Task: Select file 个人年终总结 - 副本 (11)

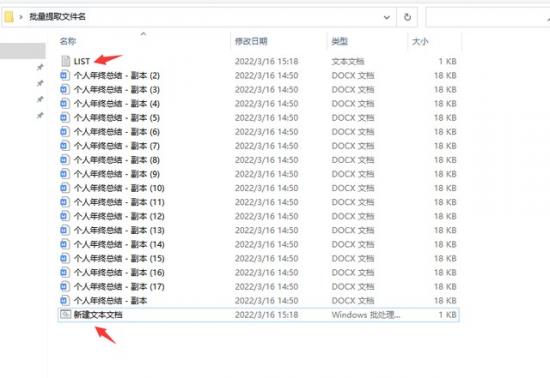Action: 119,202
